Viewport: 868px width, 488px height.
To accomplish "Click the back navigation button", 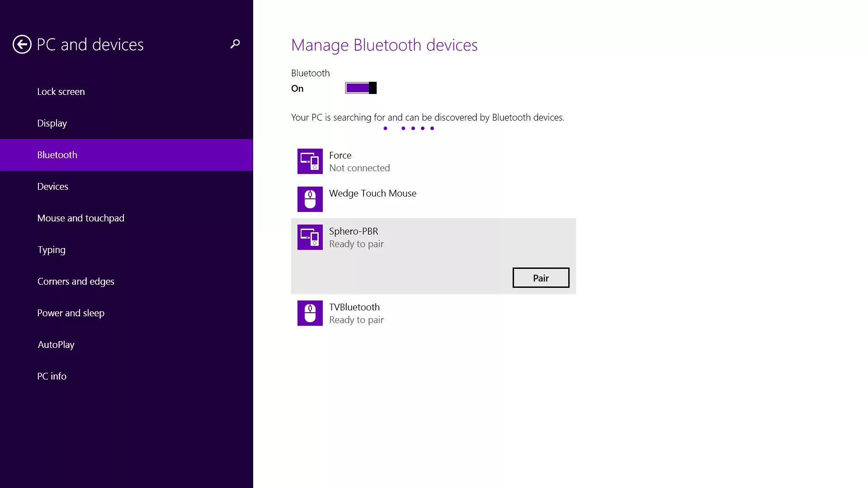I will tap(21, 44).
